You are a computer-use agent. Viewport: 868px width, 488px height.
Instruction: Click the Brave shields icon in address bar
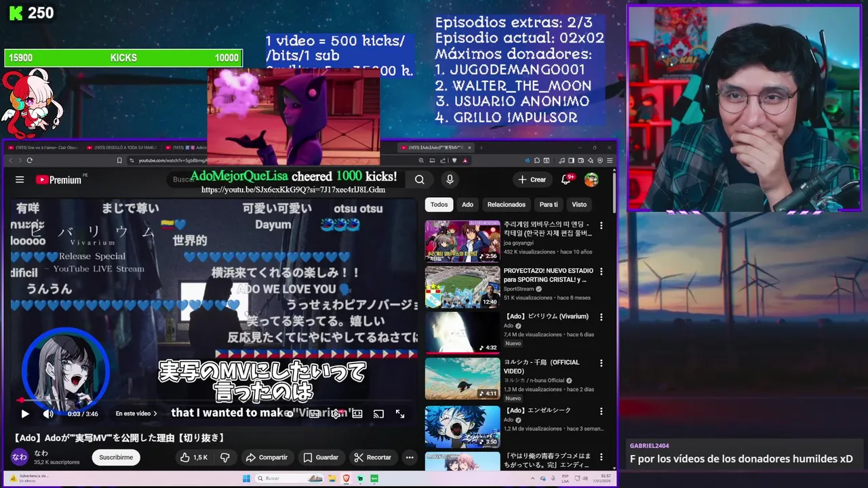(454, 161)
